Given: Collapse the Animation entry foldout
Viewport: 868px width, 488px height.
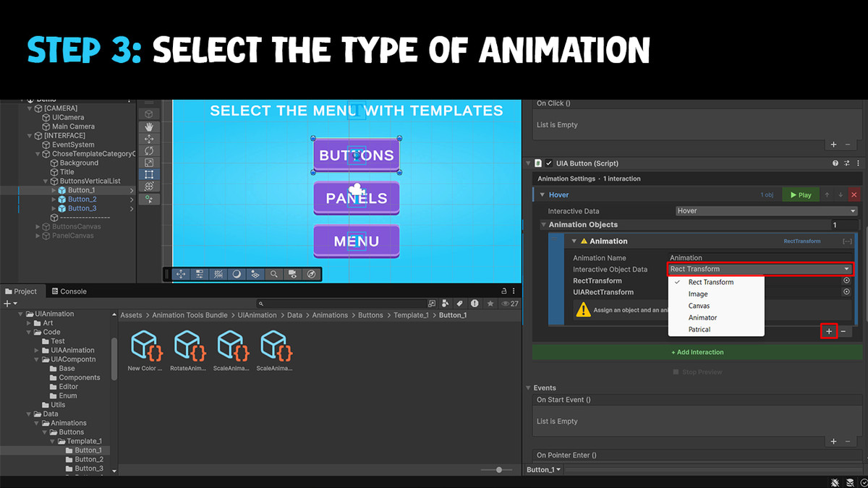Looking at the screenshot, I should (574, 241).
